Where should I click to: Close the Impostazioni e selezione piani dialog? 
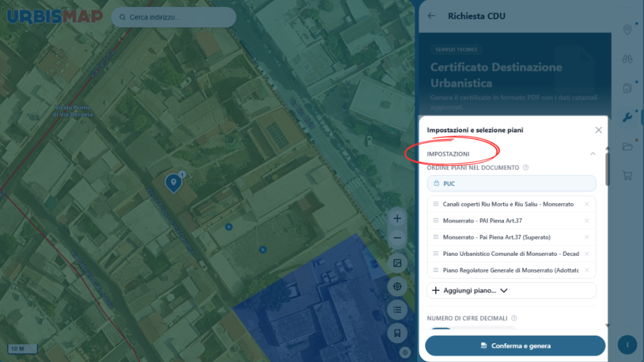(598, 130)
